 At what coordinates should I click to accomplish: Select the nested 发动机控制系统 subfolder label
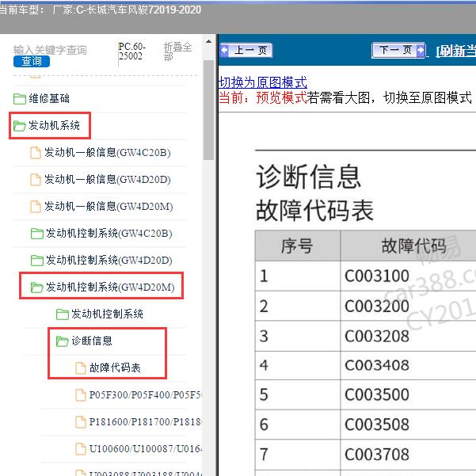tap(108, 314)
